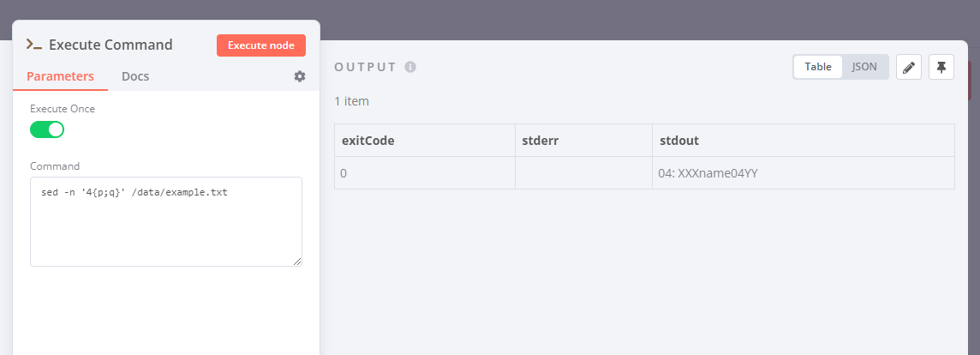Switch output view to Table
This screenshot has height=355, width=980.
pyautogui.click(x=818, y=67)
